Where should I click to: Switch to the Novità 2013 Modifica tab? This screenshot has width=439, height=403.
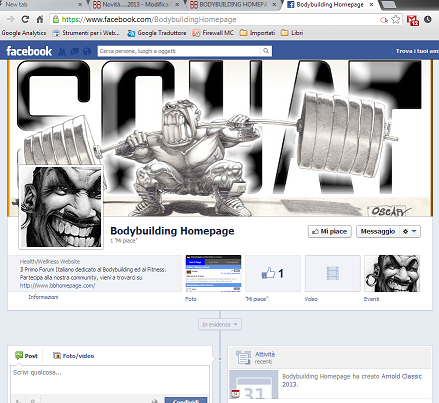tap(135, 4)
